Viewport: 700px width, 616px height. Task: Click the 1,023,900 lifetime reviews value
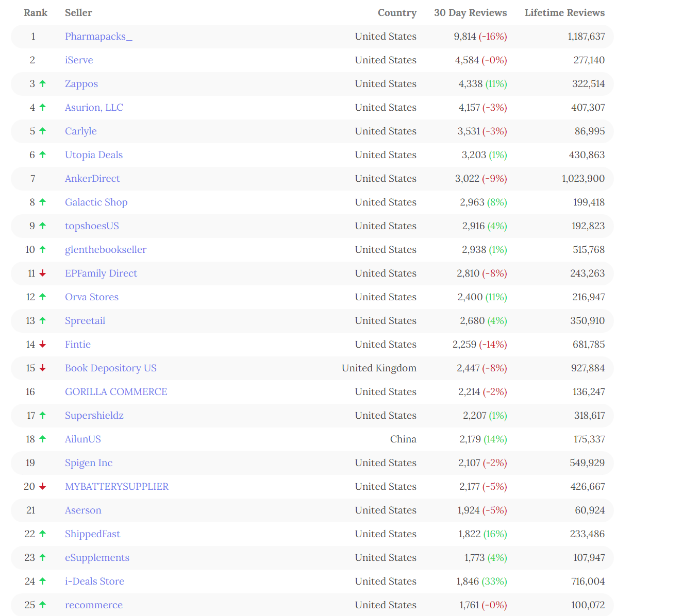pyautogui.click(x=584, y=179)
